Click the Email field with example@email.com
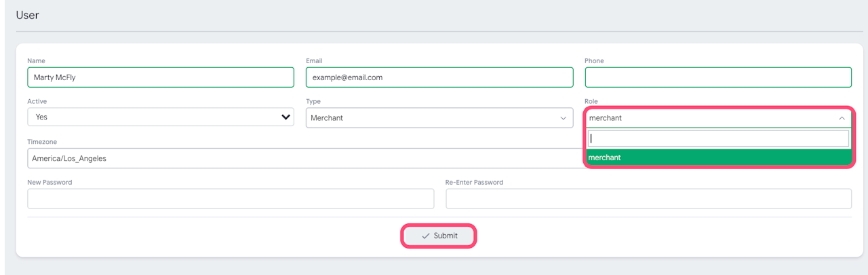Viewport: 868px width, 275px height. [439, 77]
